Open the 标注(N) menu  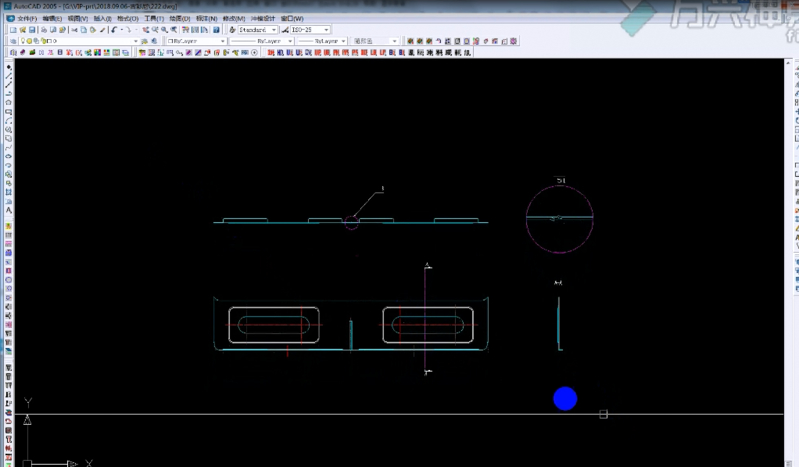coord(206,19)
